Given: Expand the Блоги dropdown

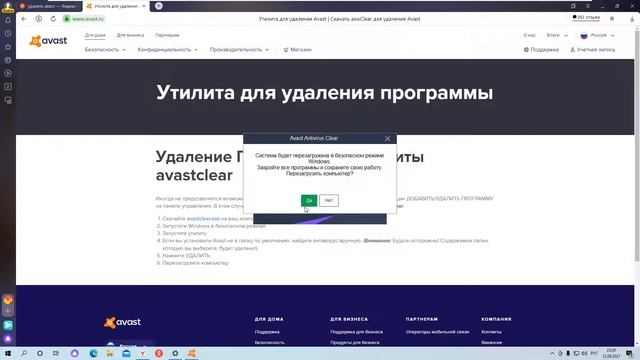Looking at the screenshot, I should [557, 36].
